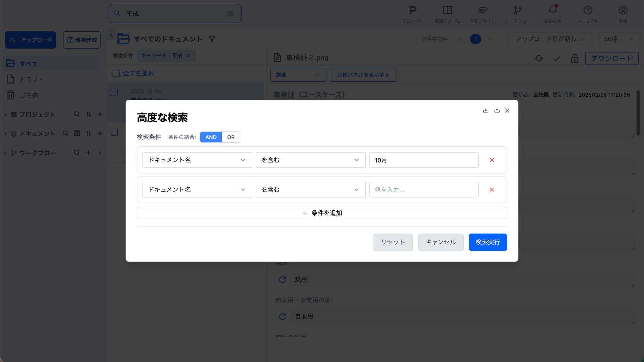This screenshot has width=644, height=362.
Task: Click the export icon in dialog header
Action: point(497,111)
